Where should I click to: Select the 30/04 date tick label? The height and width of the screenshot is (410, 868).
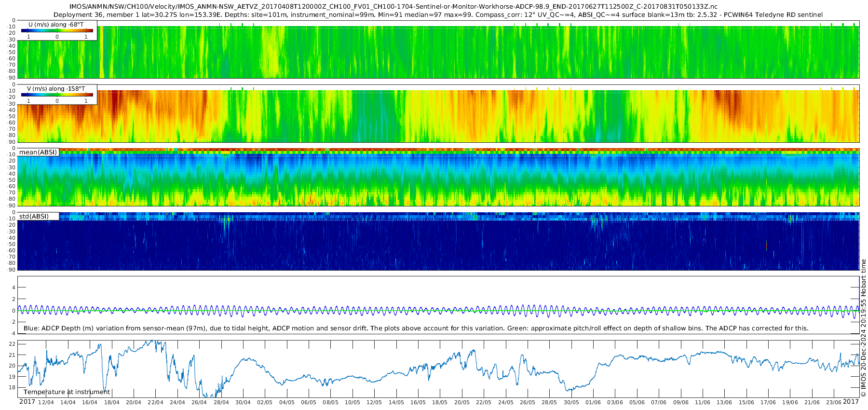(x=243, y=402)
